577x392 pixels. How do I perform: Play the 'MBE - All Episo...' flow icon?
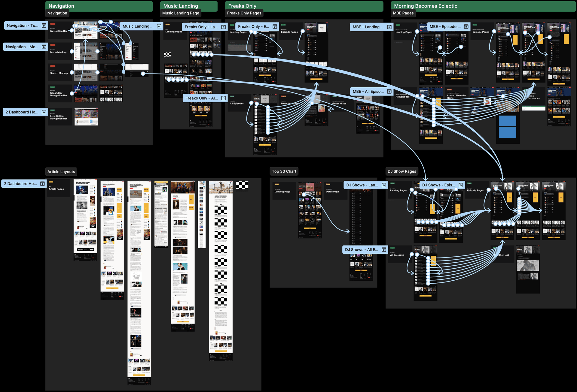tap(389, 91)
